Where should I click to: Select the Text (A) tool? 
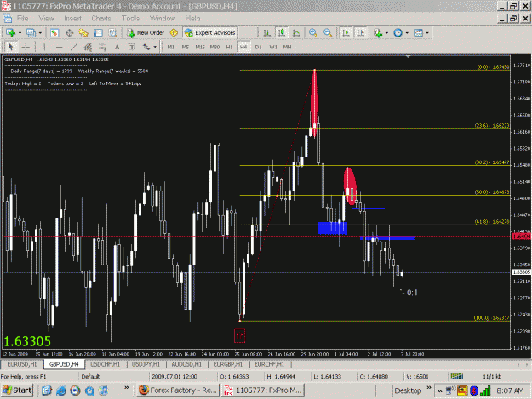tap(117, 47)
